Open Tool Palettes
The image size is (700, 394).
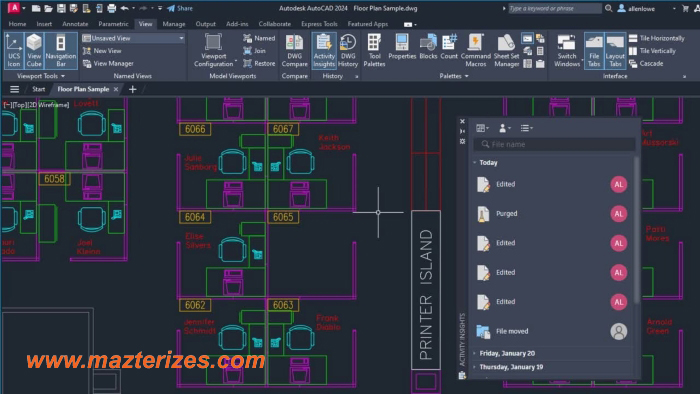[374, 50]
